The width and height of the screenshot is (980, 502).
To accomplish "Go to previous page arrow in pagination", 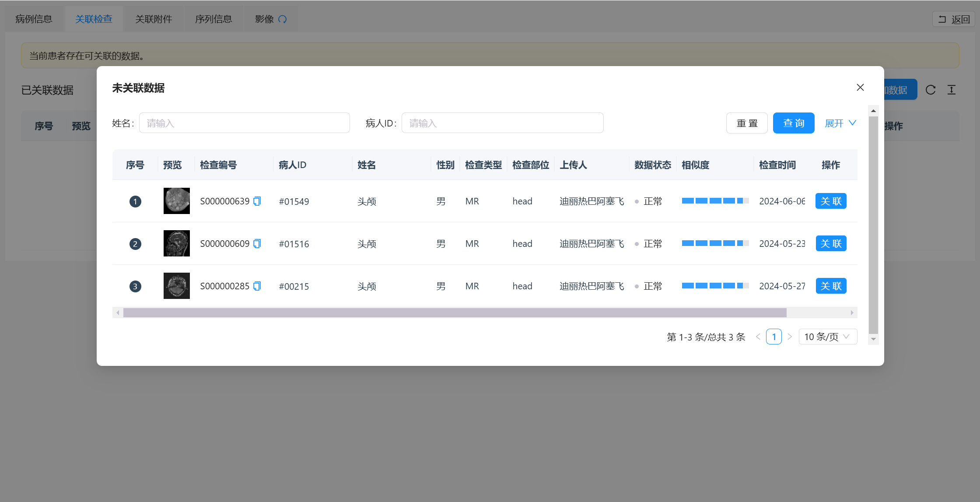I will (x=758, y=337).
